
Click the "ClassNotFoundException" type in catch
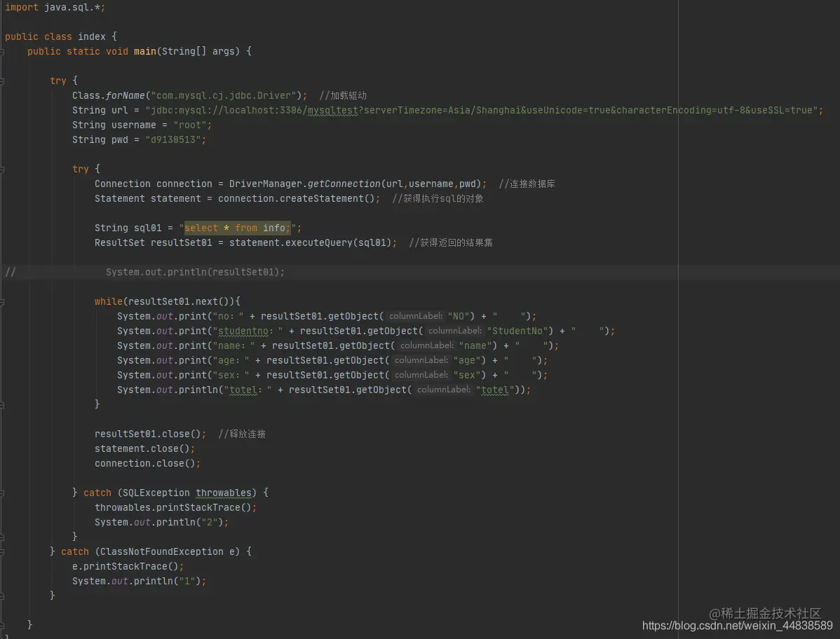(161, 551)
